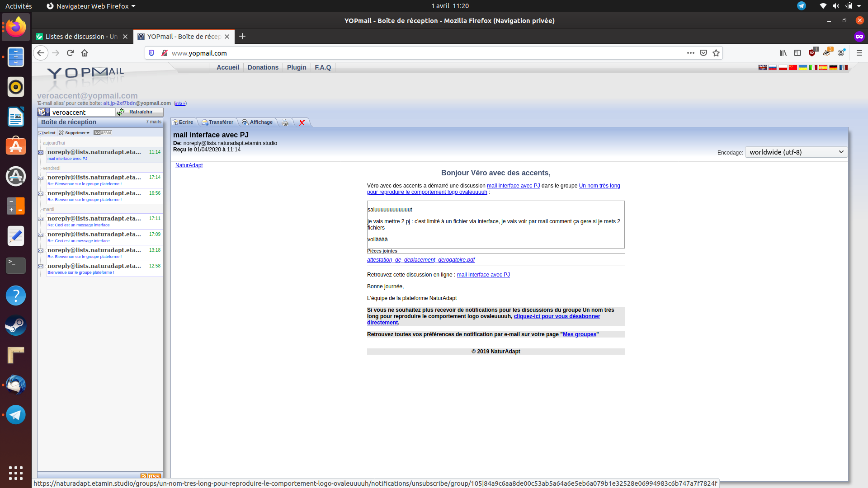
Task: Click the Transférer forward tab
Action: [x=218, y=122]
